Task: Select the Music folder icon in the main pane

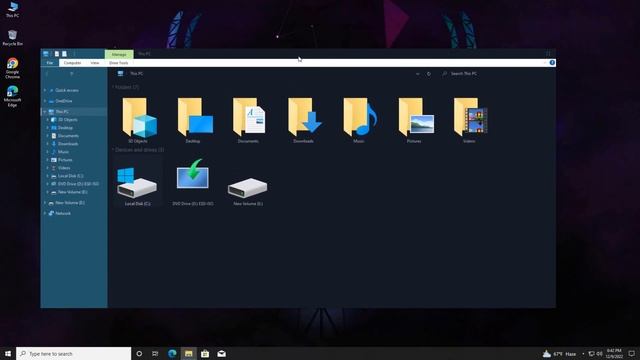Action: click(x=360, y=118)
